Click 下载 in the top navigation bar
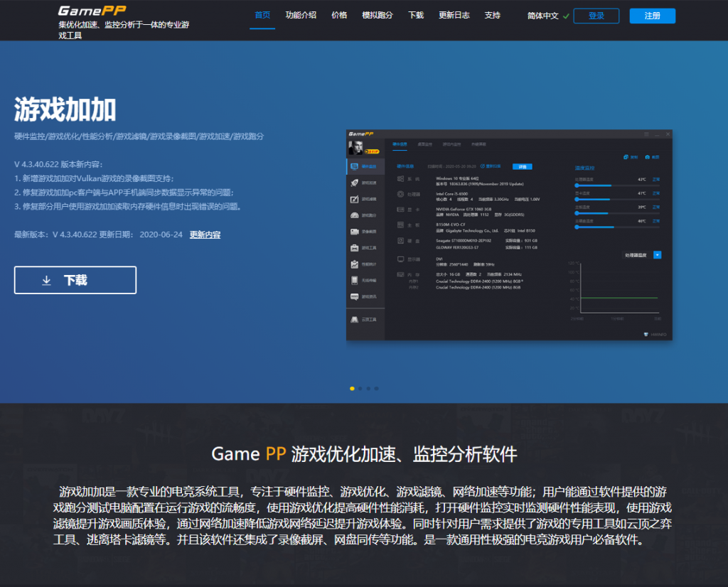This screenshot has height=587, width=728. (x=415, y=15)
